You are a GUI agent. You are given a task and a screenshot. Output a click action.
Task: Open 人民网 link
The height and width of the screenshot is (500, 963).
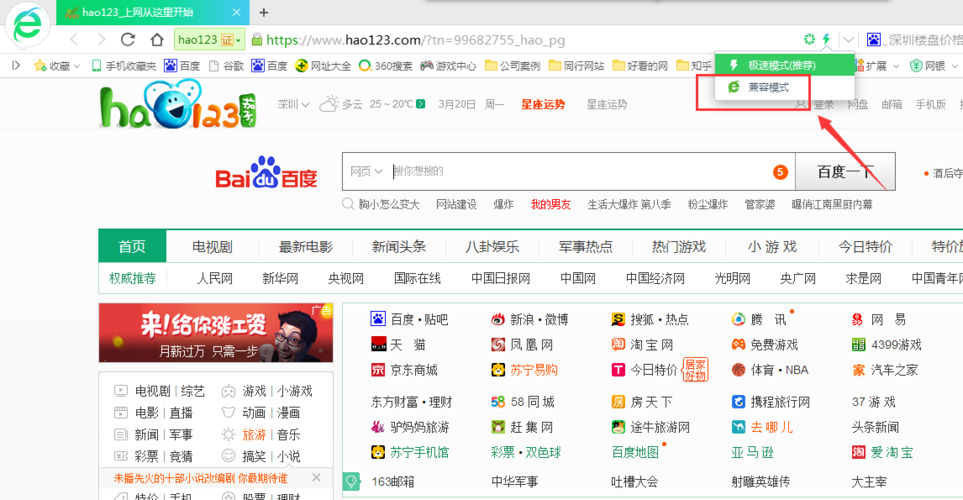click(214, 278)
